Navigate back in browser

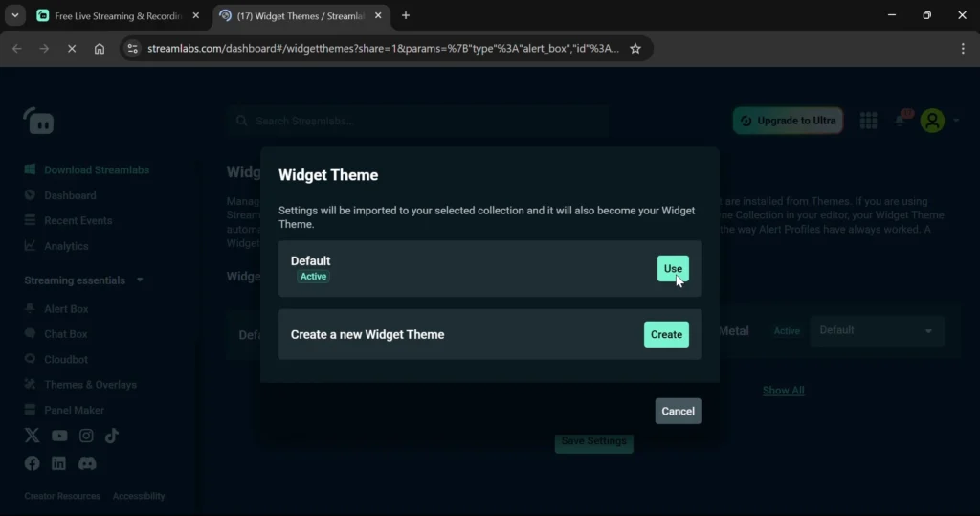(17, 49)
